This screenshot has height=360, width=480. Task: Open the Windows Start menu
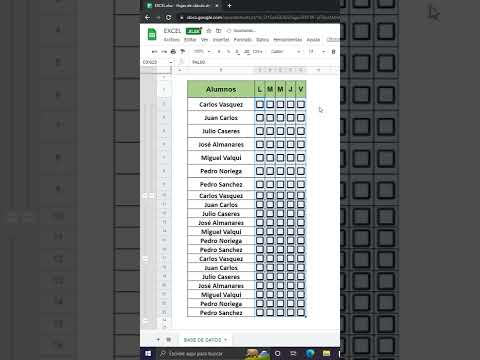(148, 353)
